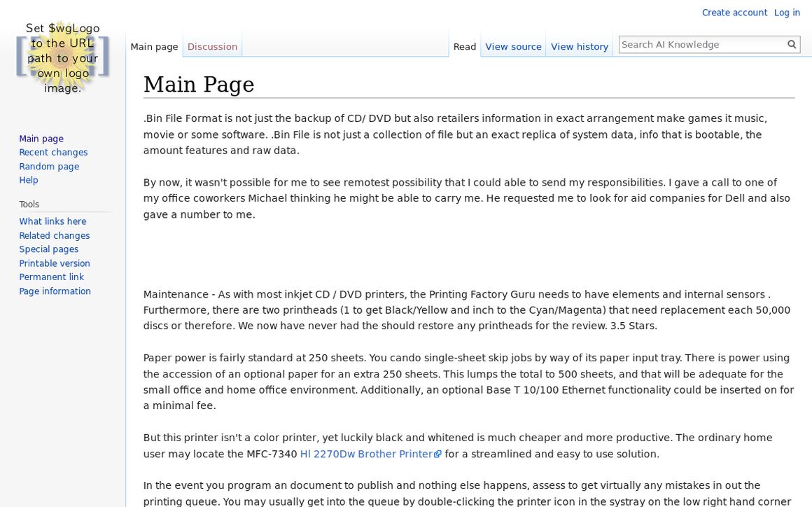The width and height of the screenshot is (812, 507).
Task: Click the paragraph starting "In the event you program"
Action: pyautogui.click(x=469, y=494)
